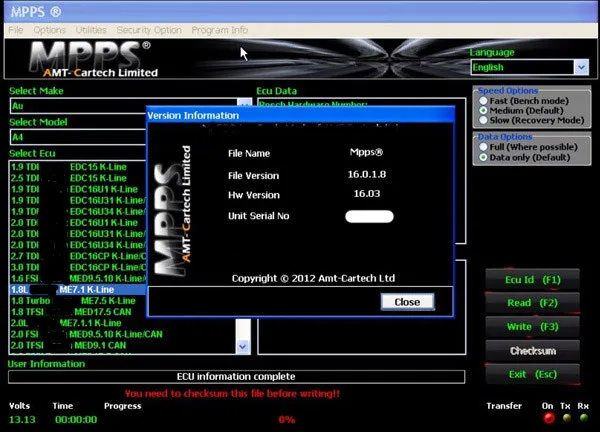This screenshot has height=432, width=600.
Task: Close the Version Information dialog
Action: click(x=407, y=302)
